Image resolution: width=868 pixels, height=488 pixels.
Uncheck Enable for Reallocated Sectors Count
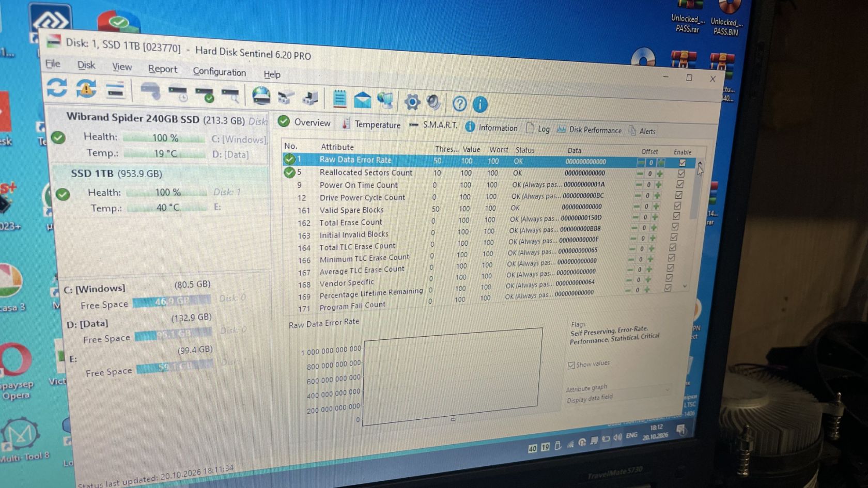(681, 174)
